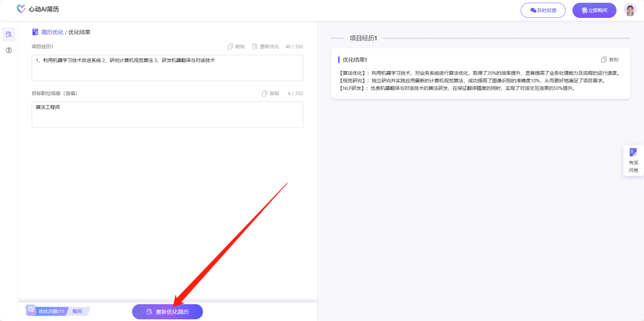Click the 优化结果 breadcrumb text
Image resolution: width=644 pixels, height=321 pixels.
pos(79,32)
